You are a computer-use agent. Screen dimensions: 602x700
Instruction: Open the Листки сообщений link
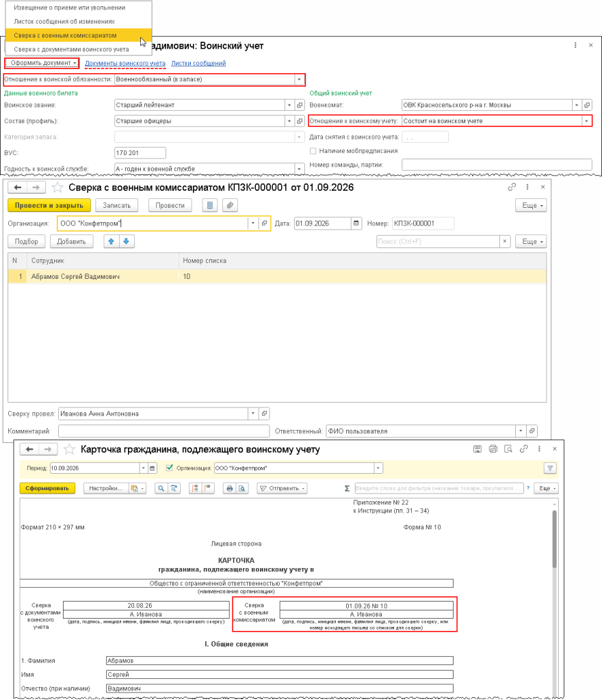[198, 64]
